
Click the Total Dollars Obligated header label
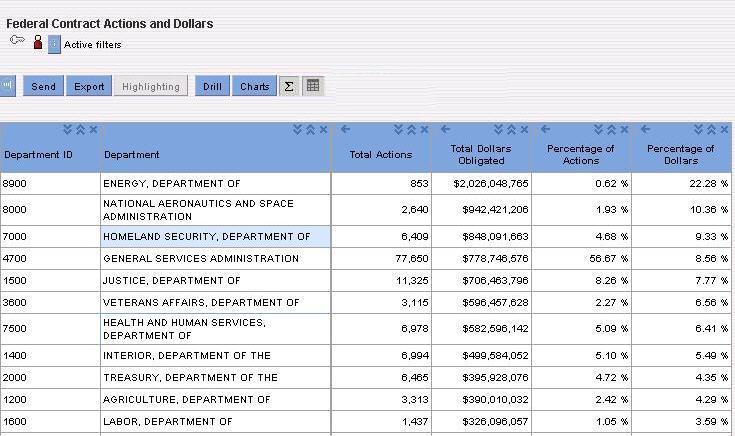coord(481,155)
